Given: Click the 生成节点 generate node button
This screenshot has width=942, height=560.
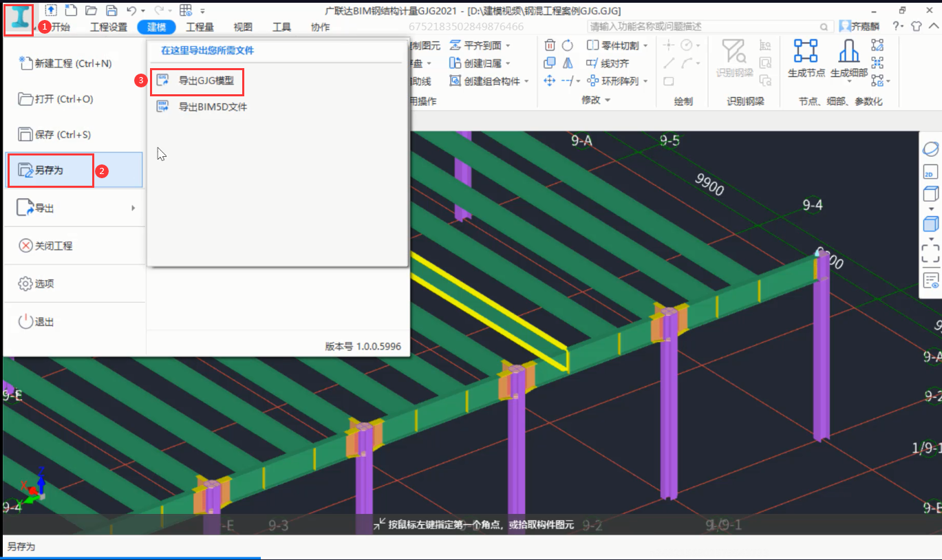Looking at the screenshot, I should coord(806,58).
